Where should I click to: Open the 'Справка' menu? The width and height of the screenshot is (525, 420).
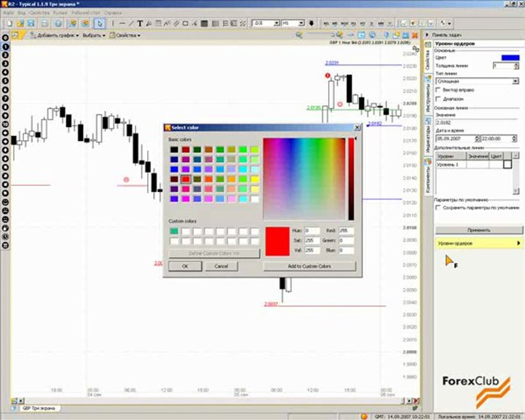click(113, 13)
